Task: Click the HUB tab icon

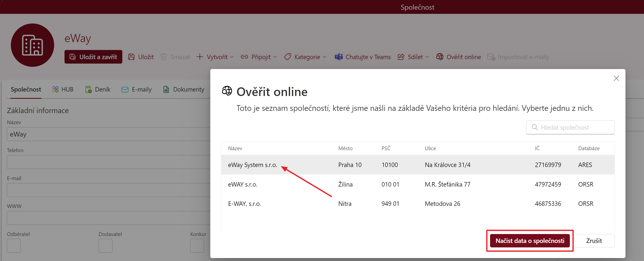Action: point(55,89)
